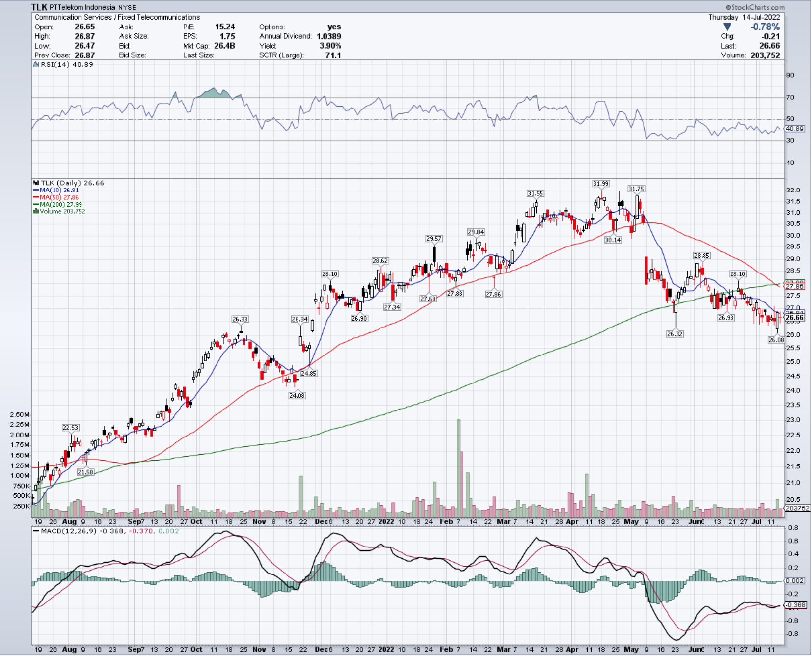The width and height of the screenshot is (812, 656).
Task: Click the 27.88 price low label
Action: click(x=455, y=294)
